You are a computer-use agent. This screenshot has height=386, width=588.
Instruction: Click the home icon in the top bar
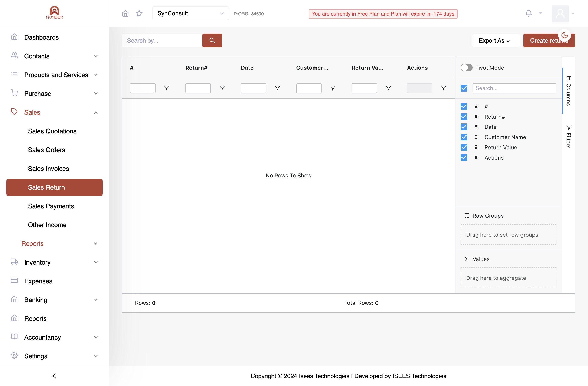(125, 13)
